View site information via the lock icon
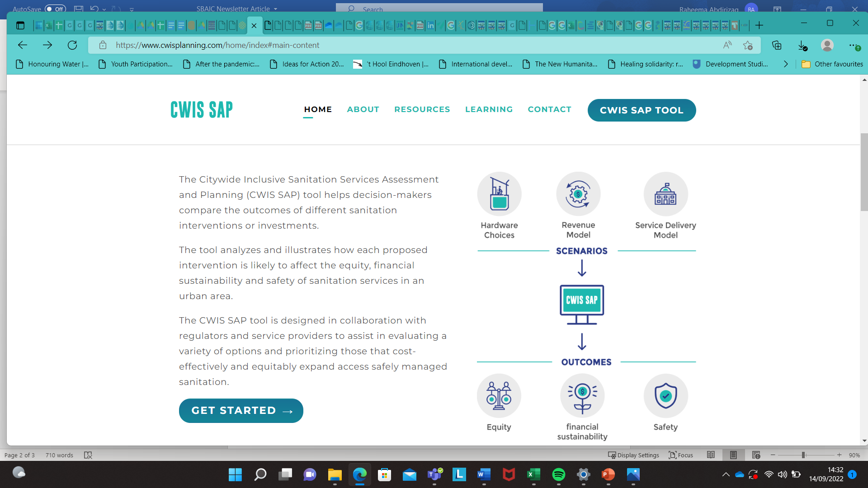 [103, 45]
